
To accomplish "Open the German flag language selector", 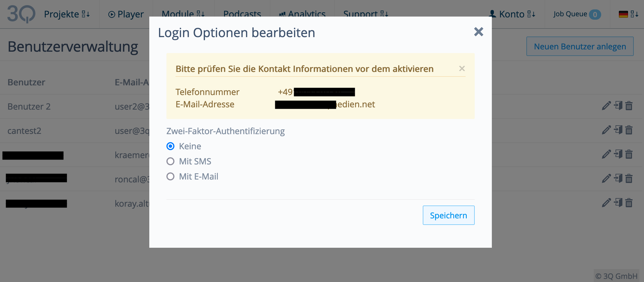I will click(x=628, y=14).
